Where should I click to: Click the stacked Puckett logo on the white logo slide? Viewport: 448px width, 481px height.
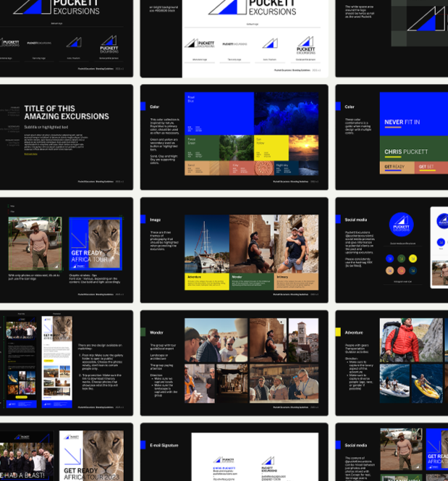pos(306,46)
